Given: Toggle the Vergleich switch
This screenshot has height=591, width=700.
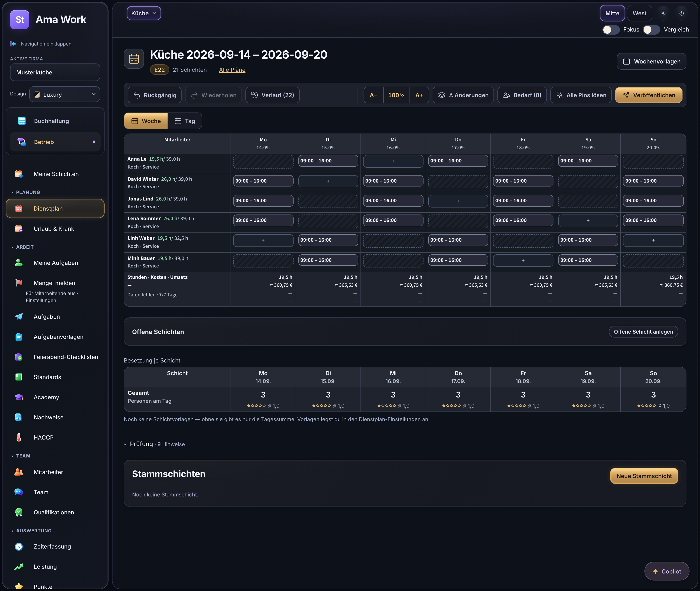Looking at the screenshot, I should click(x=651, y=30).
